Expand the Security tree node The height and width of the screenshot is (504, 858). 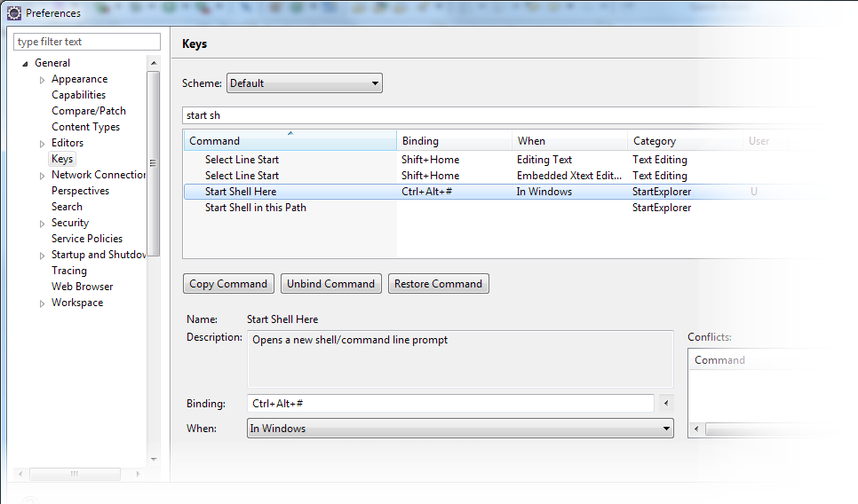point(42,224)
